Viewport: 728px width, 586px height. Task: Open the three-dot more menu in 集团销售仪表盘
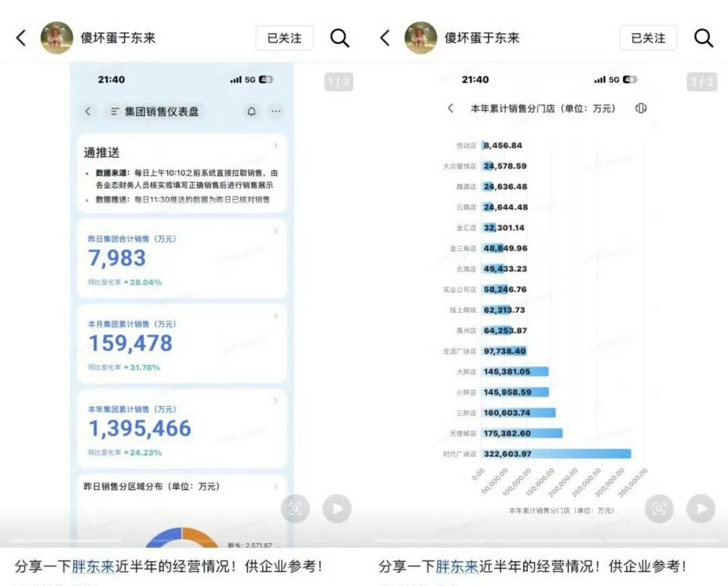point(276,111)
